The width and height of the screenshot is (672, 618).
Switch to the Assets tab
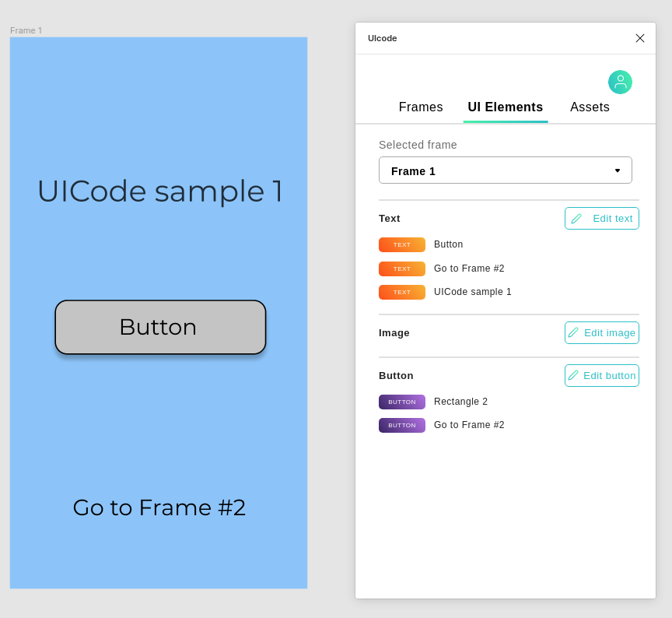[x=590, y=107]
